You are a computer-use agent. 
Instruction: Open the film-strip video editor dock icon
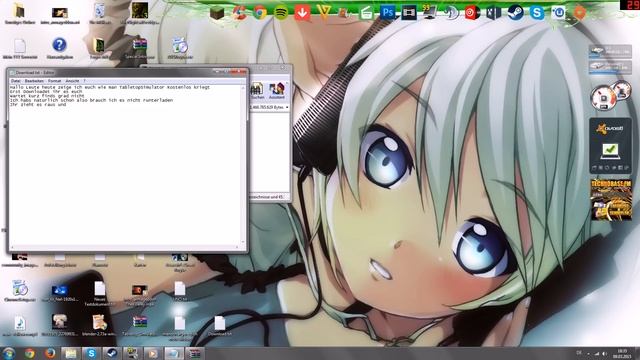pos(409,13)
